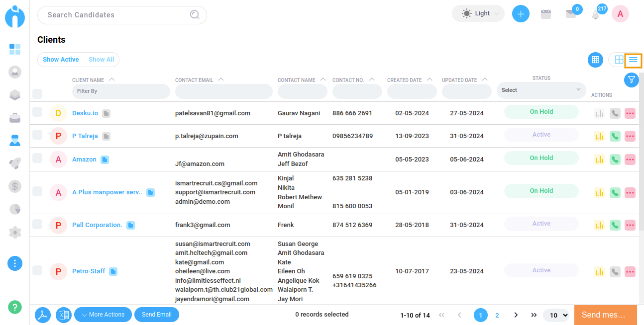The image size is (644, 325).
Task: Click the search magnifier icon
Action: tap(195, 15)
